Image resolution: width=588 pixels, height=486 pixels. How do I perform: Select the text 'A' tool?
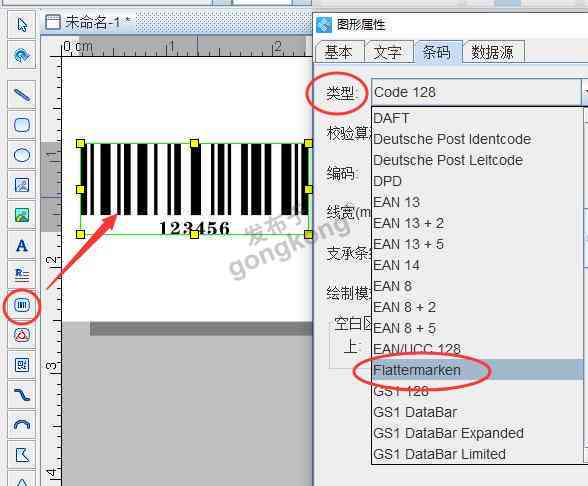(x=22, y=246)
